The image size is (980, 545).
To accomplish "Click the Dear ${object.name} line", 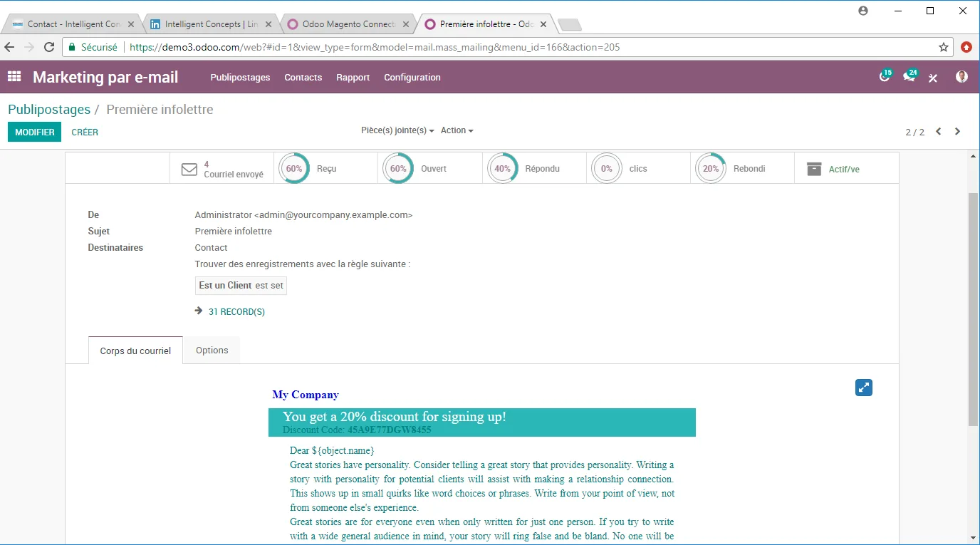I will click(x=332, y=450).
